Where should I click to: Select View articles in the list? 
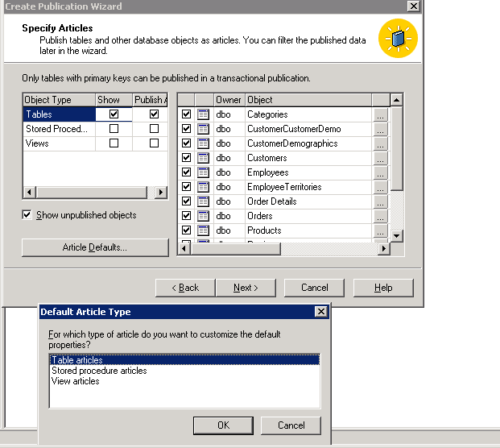pyautogui.click(x=76, y=381)
